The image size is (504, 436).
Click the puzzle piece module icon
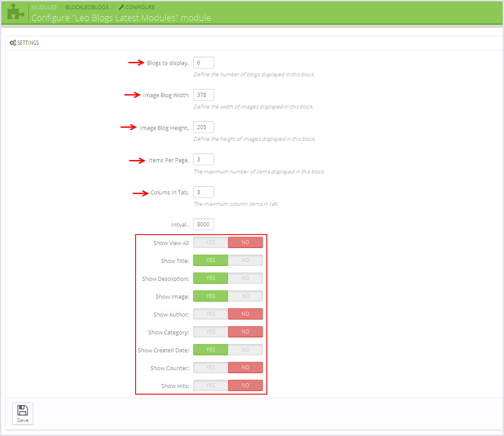coord(15,12)
